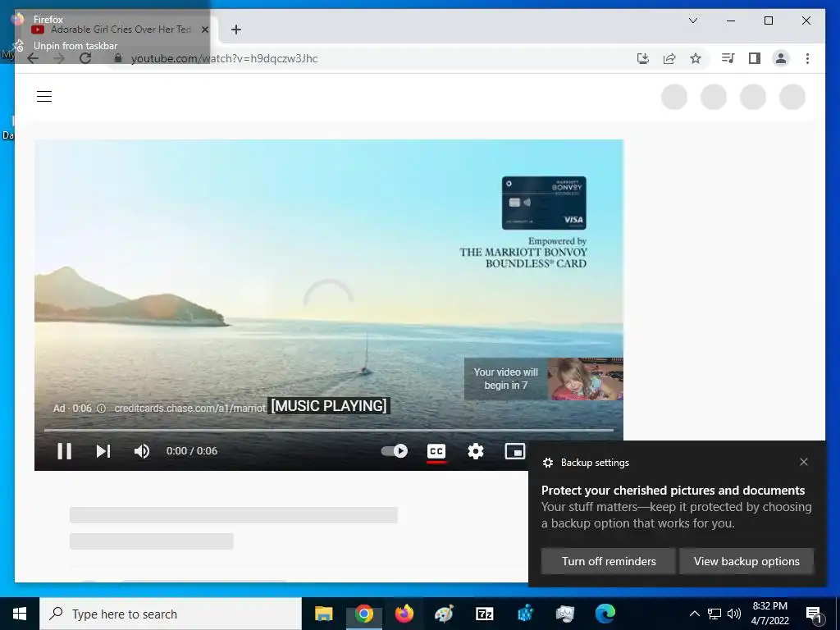Dismiss Backup settings notification
840x630 pixels.
tap(804, 462)
